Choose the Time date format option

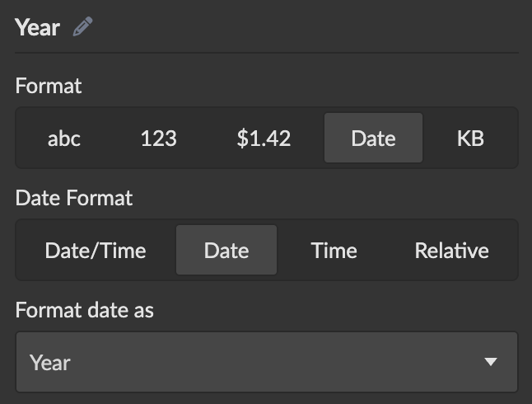[334, 251]
